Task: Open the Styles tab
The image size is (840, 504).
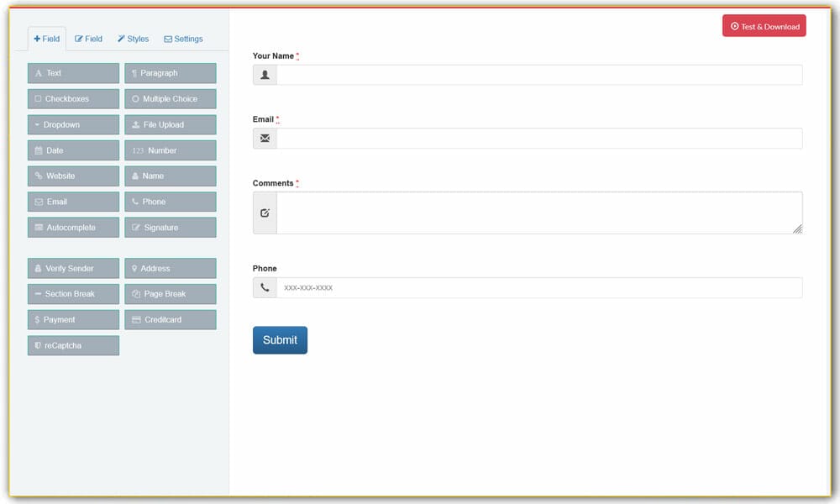Action: [133, 39]
